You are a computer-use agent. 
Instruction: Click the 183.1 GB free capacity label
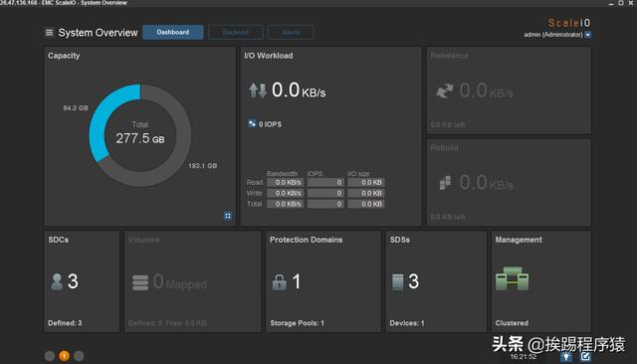(203, 165)
